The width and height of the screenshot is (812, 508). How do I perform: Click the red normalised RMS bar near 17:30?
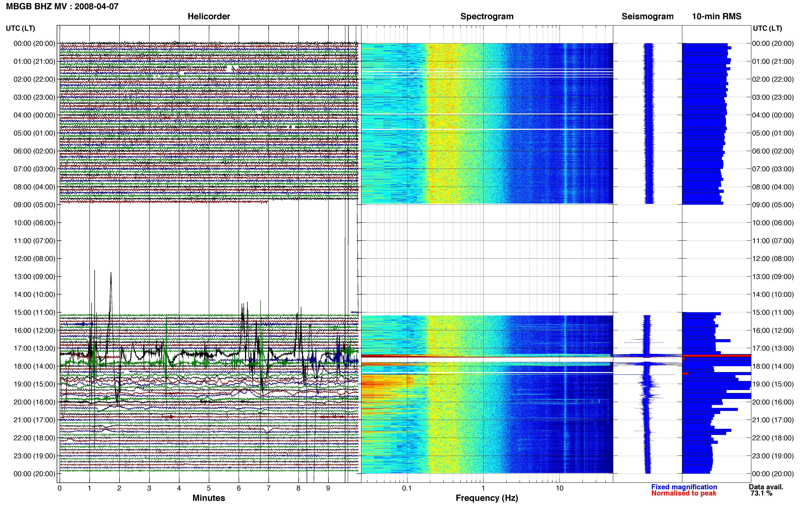(x=716, y=355)
